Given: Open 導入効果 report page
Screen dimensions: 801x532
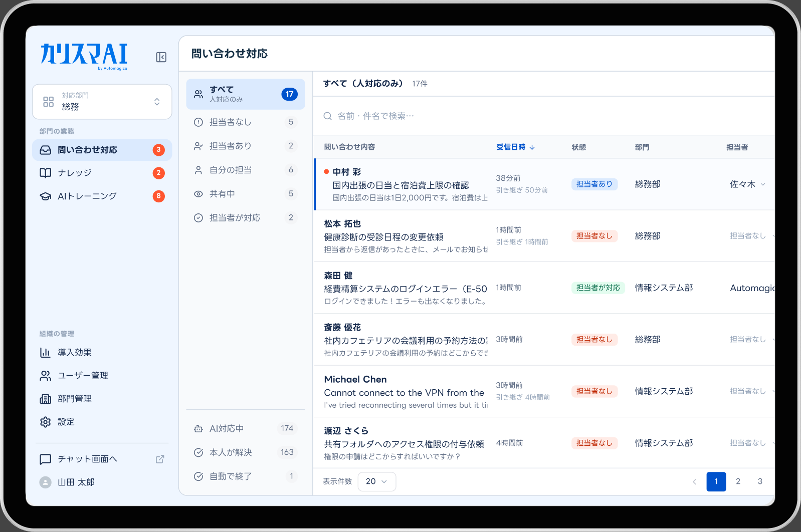Looking at the screenshot, I should pos(102,353).
